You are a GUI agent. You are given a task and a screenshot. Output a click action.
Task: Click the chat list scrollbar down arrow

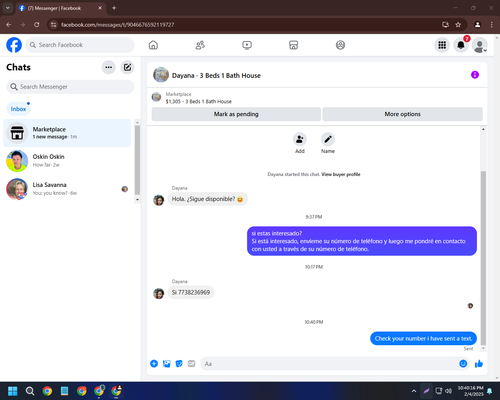click(137, 200)
